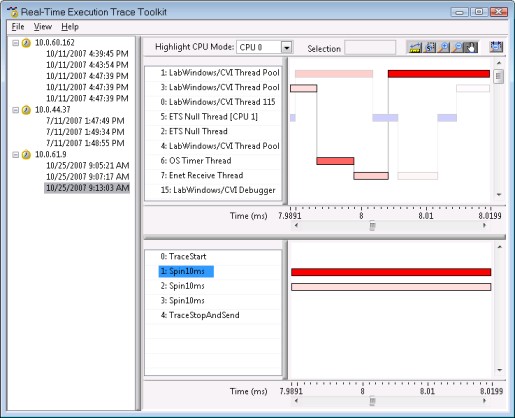Open the File menu

click(18, 27)
